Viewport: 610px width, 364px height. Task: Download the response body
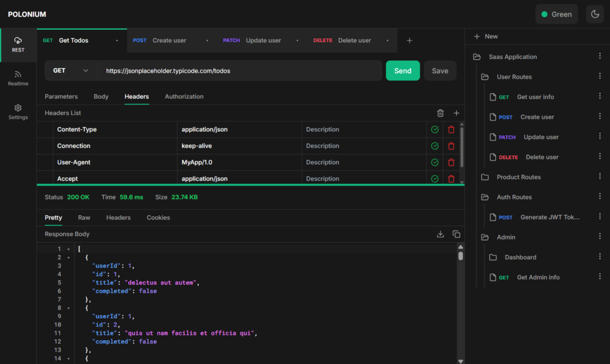(440, 234)
